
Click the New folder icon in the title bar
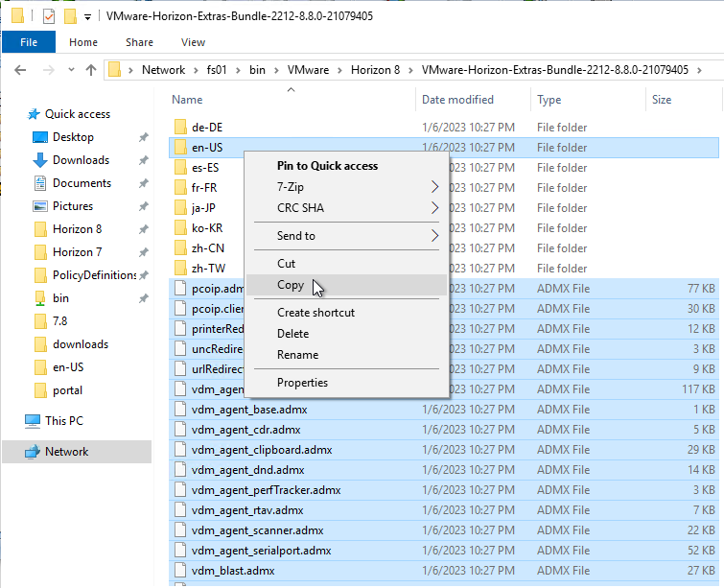(x=70, y=16)
